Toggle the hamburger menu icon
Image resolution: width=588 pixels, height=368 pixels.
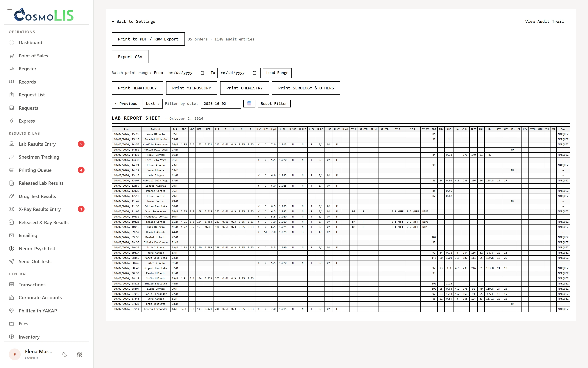[10, 10]
